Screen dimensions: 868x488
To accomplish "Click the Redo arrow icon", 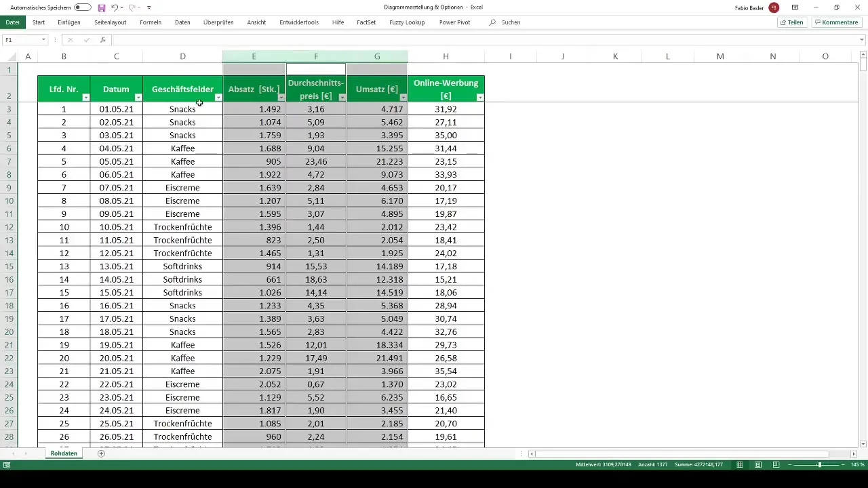I will (x=132, y=7).
